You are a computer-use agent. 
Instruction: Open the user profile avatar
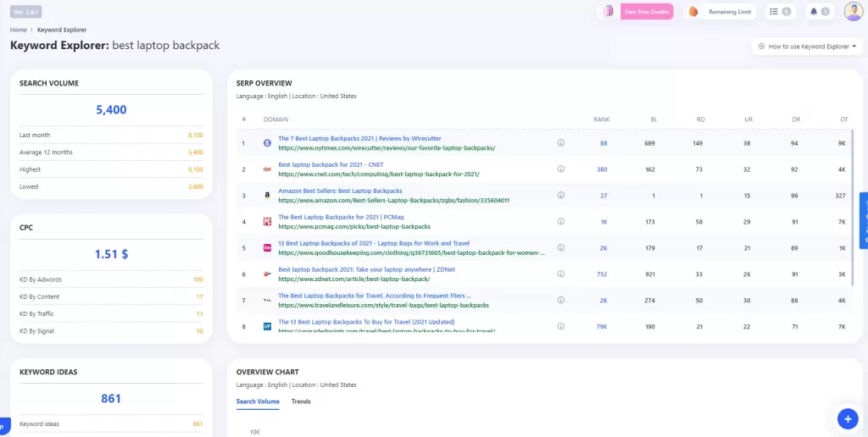tap(853, 11)
